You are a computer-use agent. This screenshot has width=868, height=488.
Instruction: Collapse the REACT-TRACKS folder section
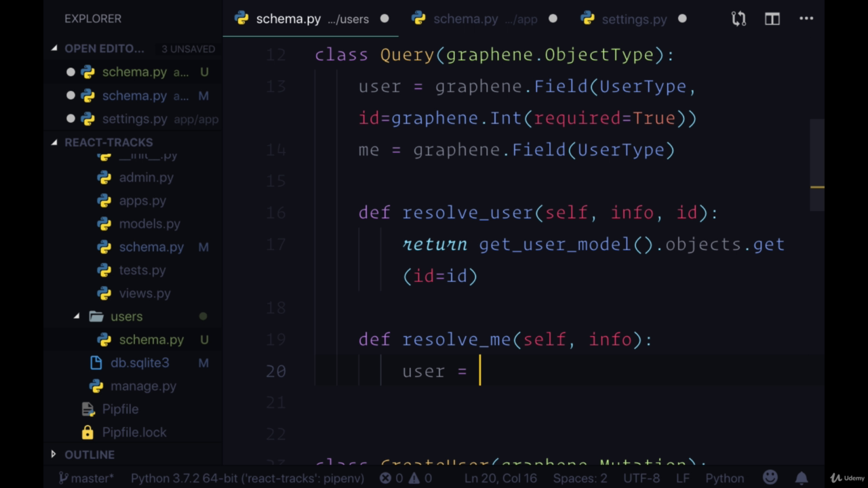pos(55,142)
